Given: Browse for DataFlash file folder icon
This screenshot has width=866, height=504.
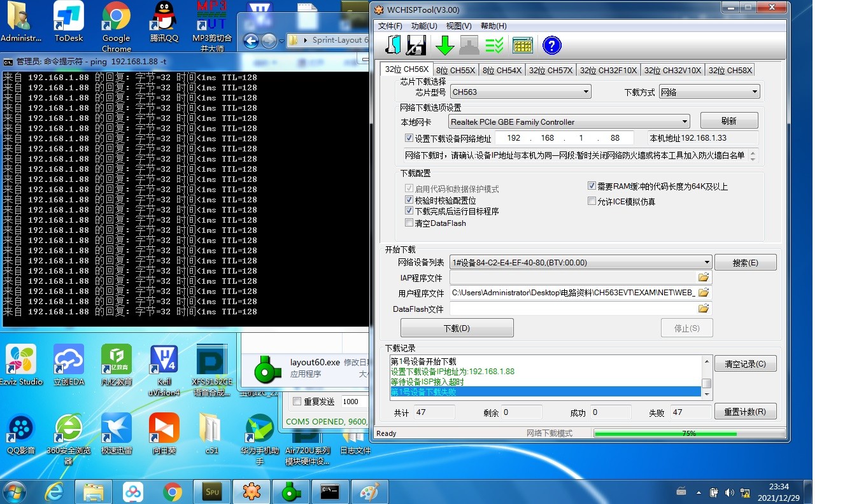Looking at the screenshot, I should pyautogui.click(x=704, y=309).
